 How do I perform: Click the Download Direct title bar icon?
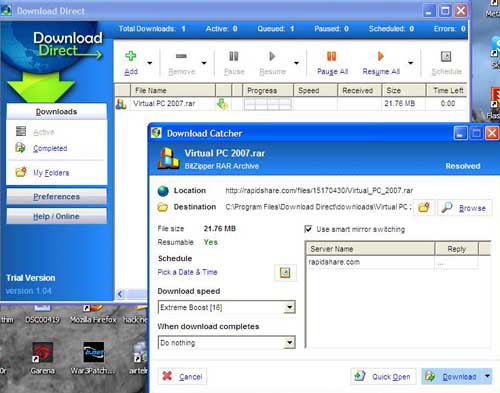click(x=6, y=10)
